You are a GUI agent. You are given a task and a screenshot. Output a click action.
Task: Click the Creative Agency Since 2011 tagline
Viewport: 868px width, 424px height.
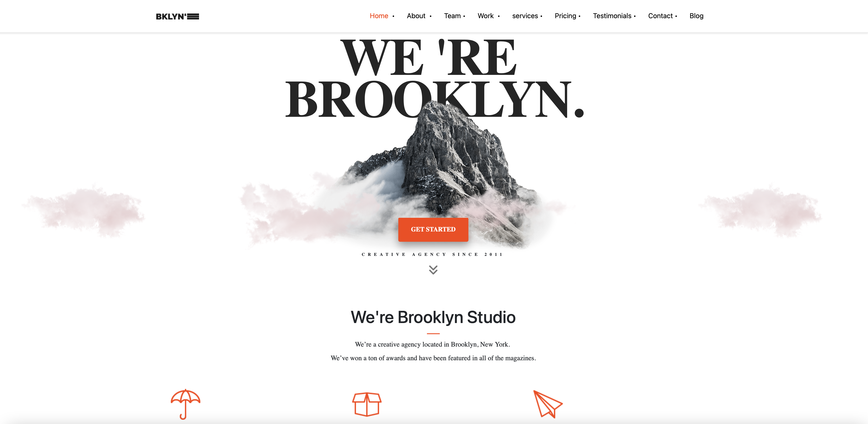point(432,255)
